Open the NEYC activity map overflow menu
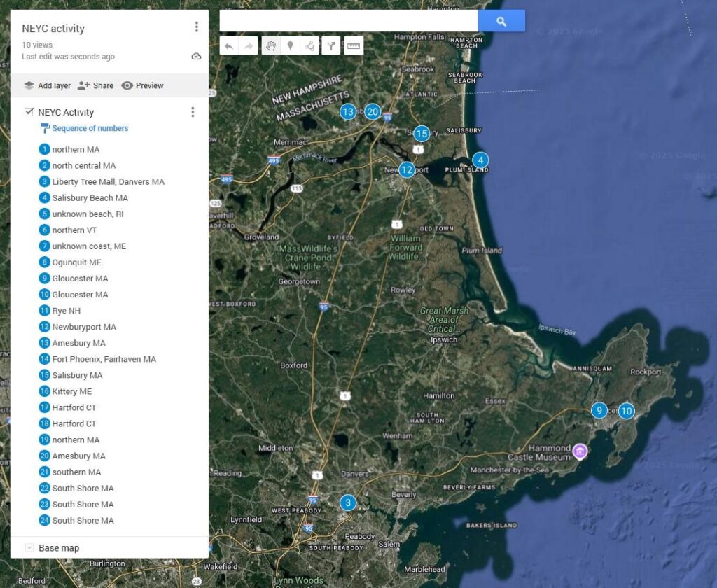The height and width of the screenshot is (588, 717). pyautogui.click(x=197, y=27)
